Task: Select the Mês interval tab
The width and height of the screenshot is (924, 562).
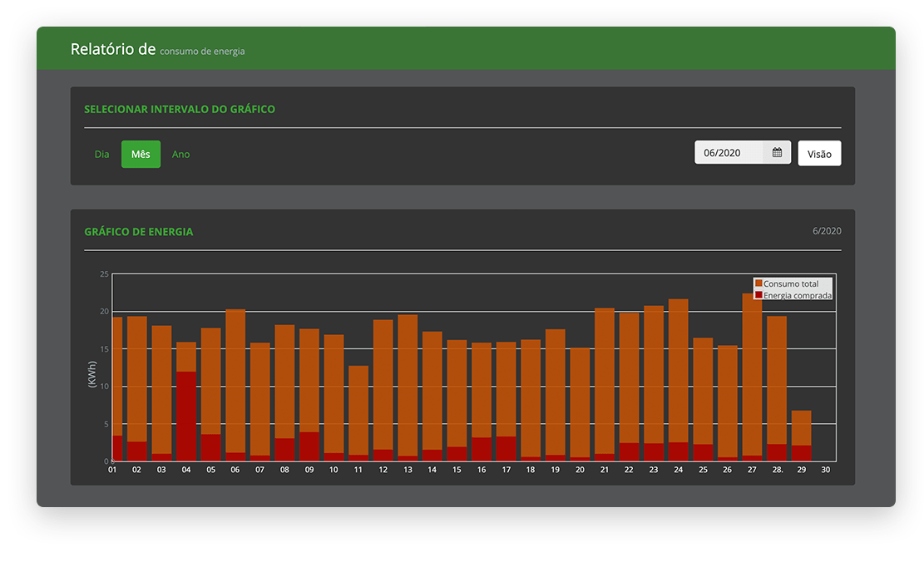Action: (x=141, y=154)
